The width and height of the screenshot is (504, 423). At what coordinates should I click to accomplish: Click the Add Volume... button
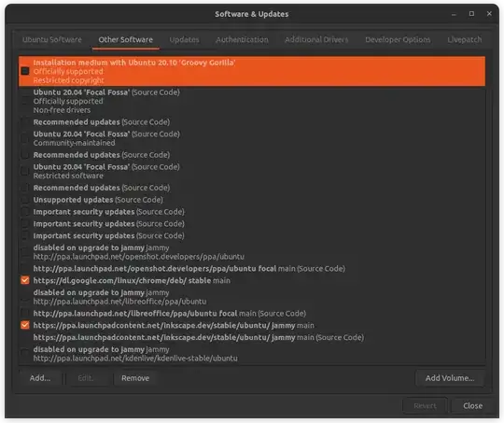(x=450, y=378)
